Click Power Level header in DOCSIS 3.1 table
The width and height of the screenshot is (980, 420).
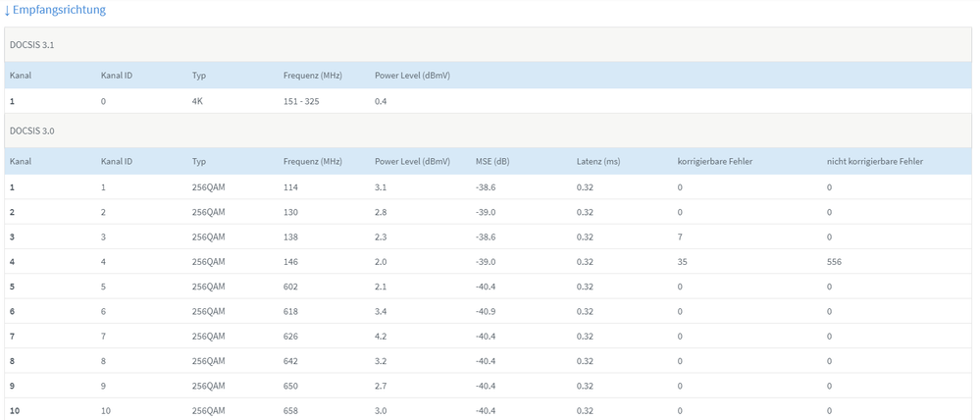(x=412, y=76)
